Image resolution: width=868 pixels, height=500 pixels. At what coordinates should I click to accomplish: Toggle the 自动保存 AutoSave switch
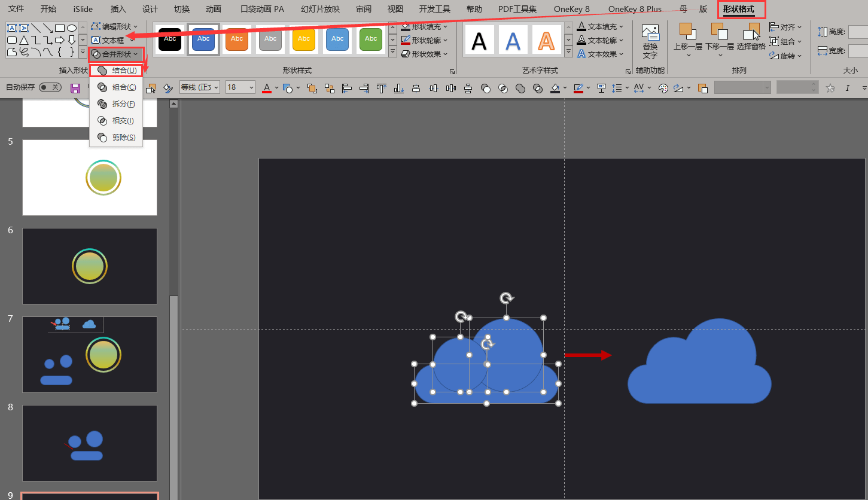click(50, 87)
